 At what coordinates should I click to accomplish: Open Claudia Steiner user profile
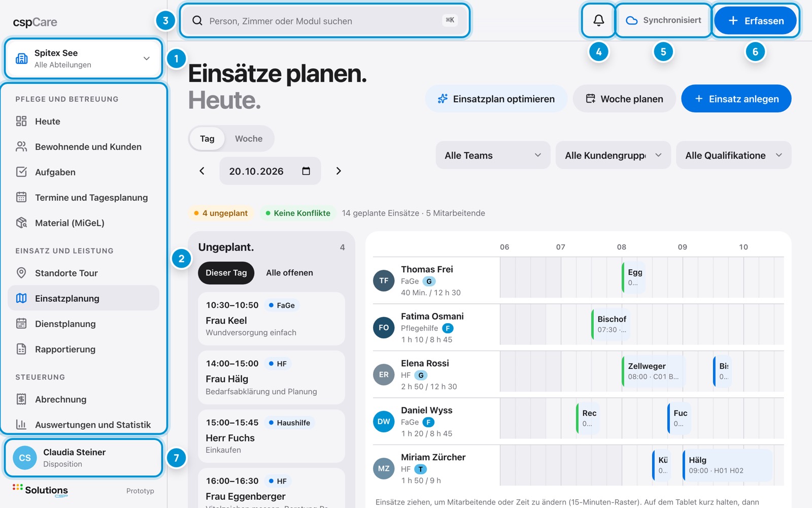pos(83,458)
